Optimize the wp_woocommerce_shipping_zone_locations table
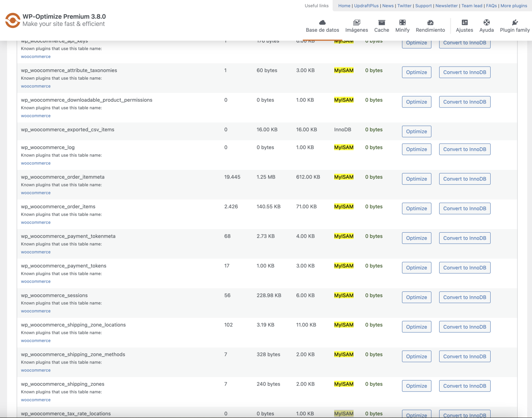Image resolution: width=532 pixels, height=418 pixels. tap(417, 327)
